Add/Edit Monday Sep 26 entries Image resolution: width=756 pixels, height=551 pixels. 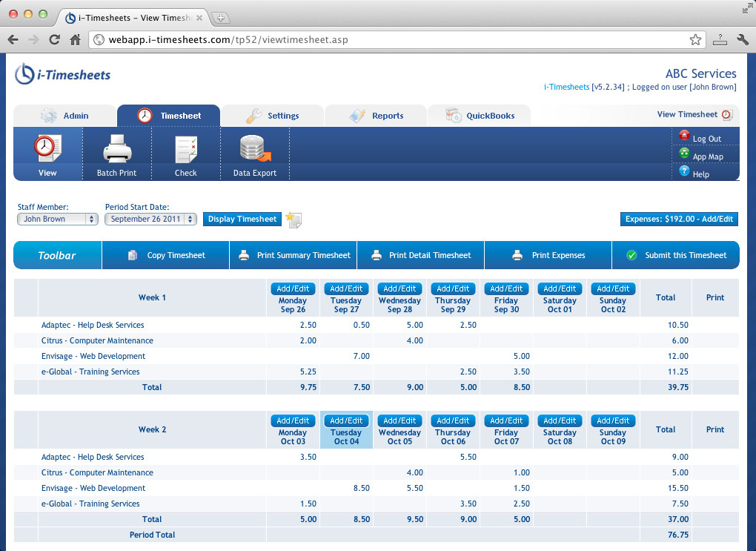[293, 288]
